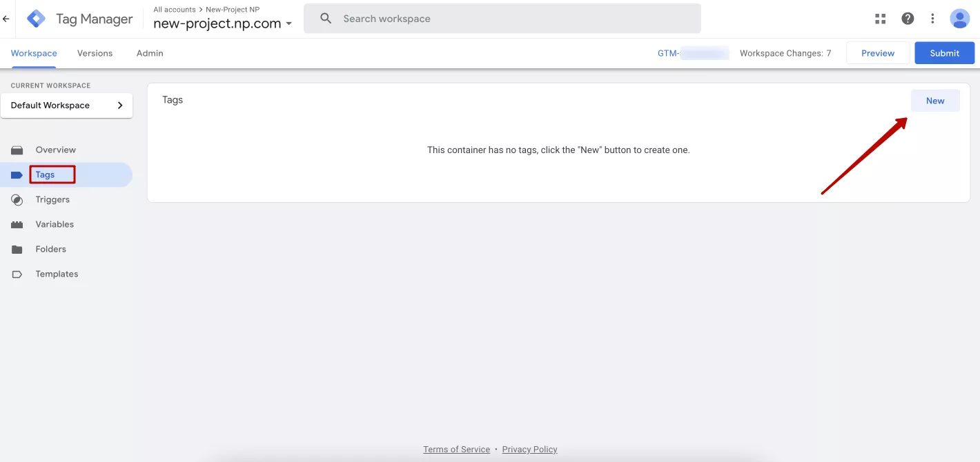The image size is (980, 462).
Task: Click the Preview button
Action: [x=878, y=53]
